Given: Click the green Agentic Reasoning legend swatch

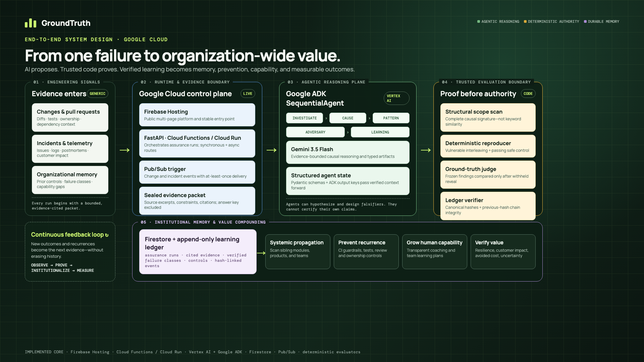Looking at the screenshot, I should [479, 21].
